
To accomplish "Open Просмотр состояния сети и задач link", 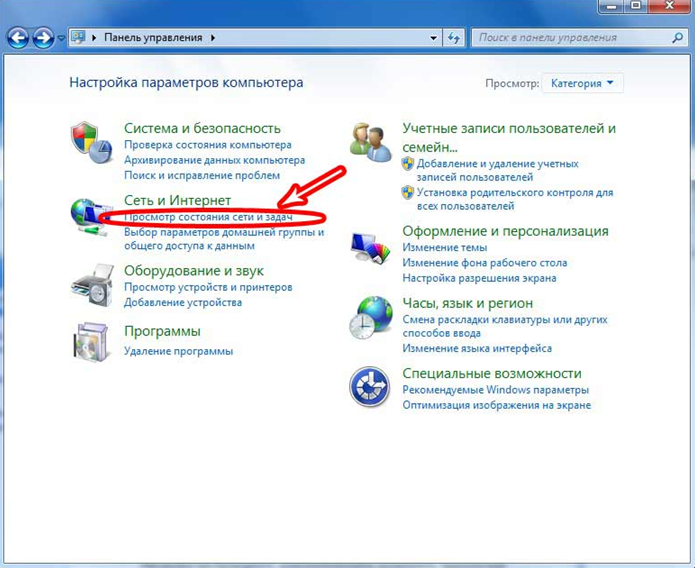I will [208, 217].
